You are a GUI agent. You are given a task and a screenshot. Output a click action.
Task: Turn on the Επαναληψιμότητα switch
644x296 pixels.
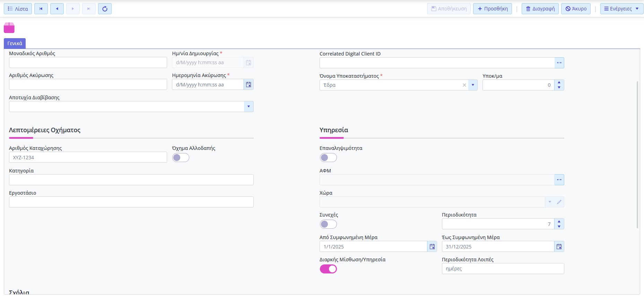click(328, 158)
